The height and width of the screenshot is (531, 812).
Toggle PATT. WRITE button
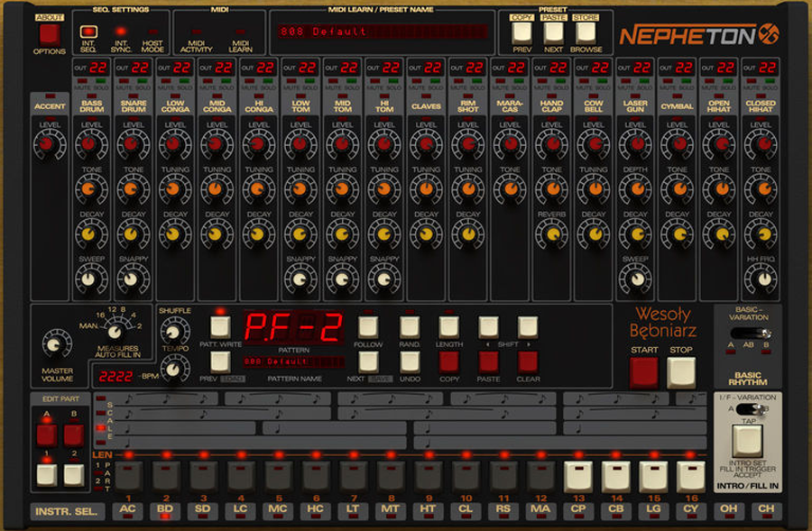220,327
